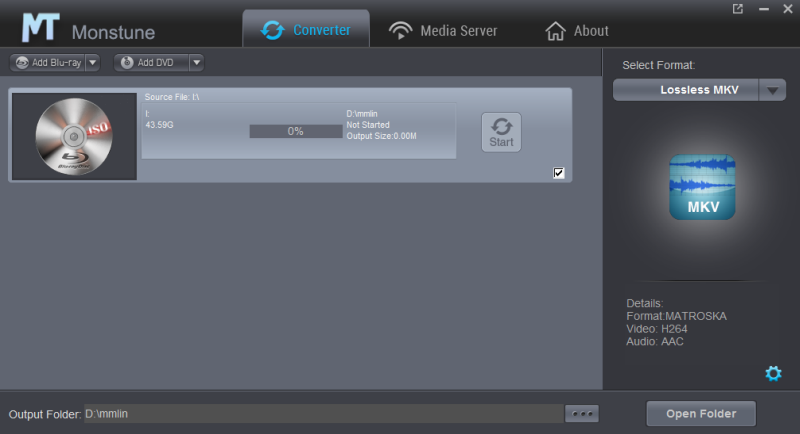Viewport: 800px width, 434px height.
Task: Click the large MKV format icon
Action: (701, 187)
